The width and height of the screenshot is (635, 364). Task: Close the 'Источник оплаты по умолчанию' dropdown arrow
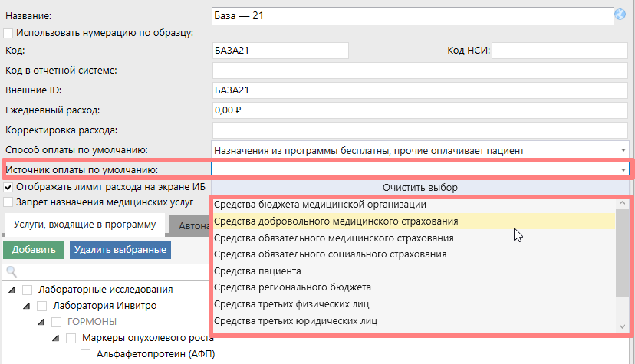click(x=623, y=169)
